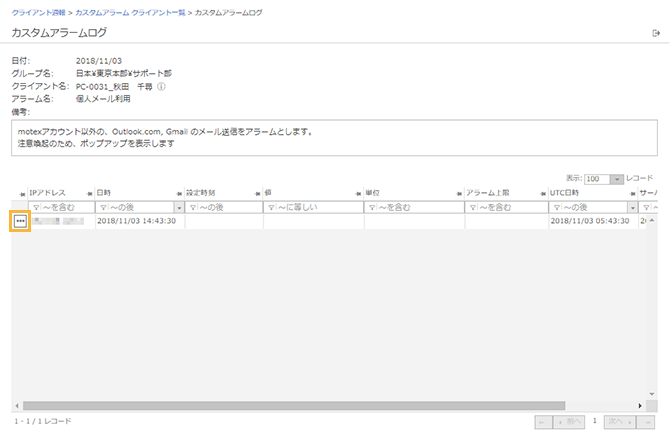
Task: Sort by the 設定時刻 column header
Action: coord(201,192)
